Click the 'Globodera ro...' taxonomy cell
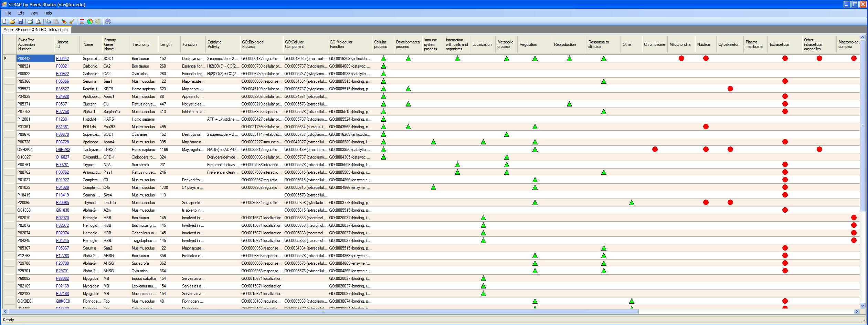Viewport: 868px width, 325px height. (144, 157)
